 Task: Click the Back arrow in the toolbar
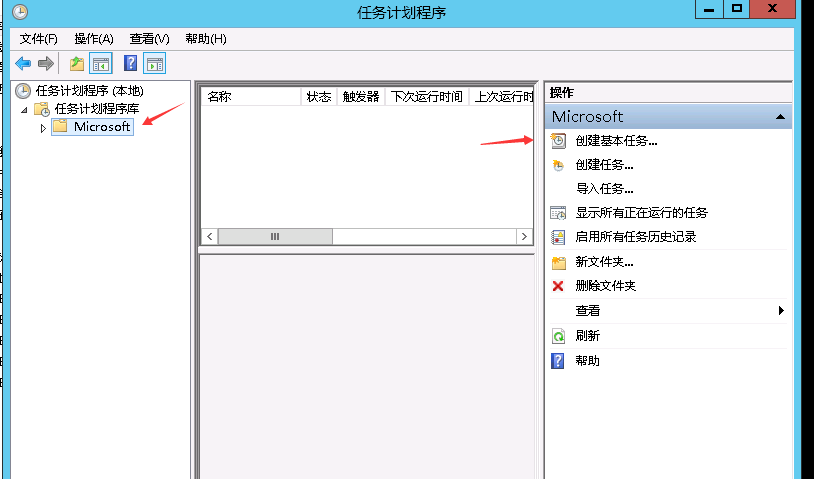pos(22,64)
